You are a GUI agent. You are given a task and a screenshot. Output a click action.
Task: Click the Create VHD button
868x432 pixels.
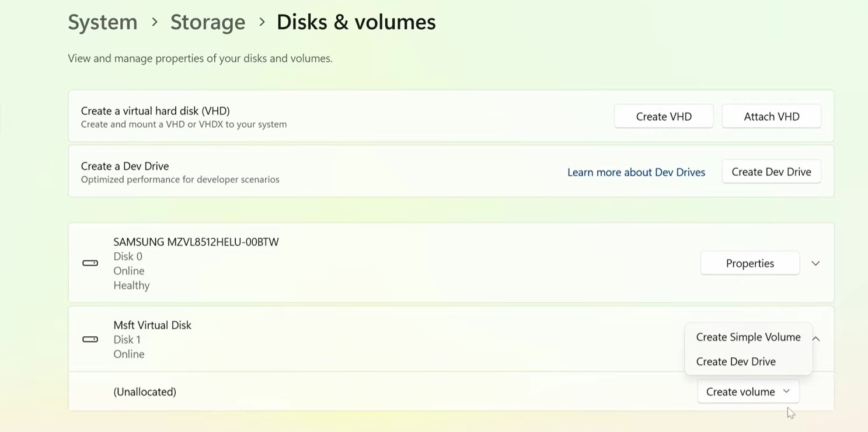click(x=663, y=117)
